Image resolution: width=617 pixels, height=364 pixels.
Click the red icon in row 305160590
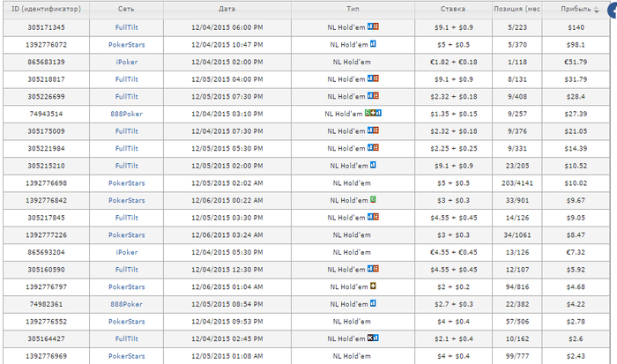click(x=376, y=269)
